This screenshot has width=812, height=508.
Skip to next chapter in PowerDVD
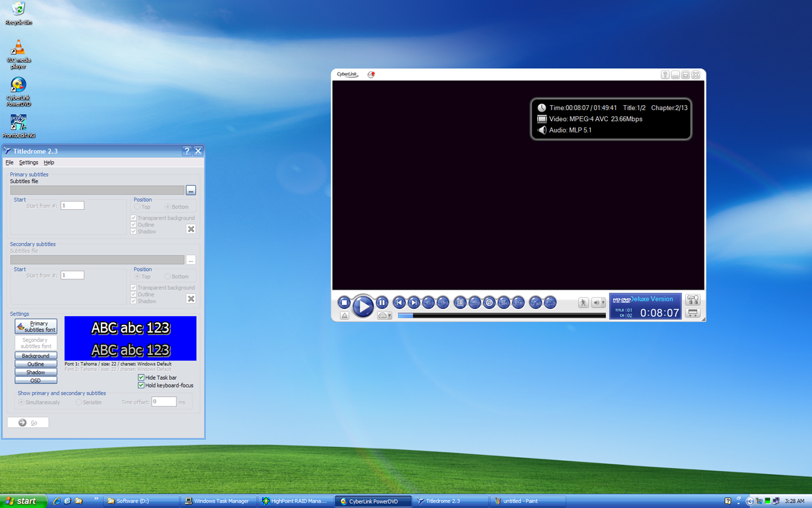point(414,302)
